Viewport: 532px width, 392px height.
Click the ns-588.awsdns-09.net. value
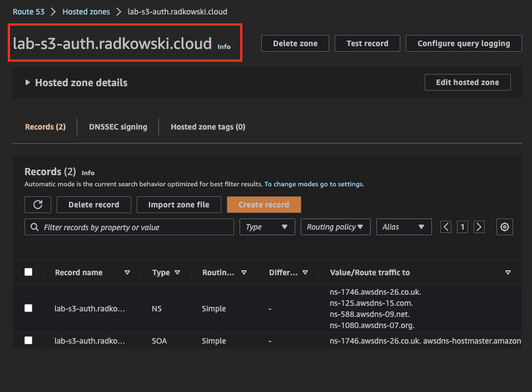click(x=370, y=314)
